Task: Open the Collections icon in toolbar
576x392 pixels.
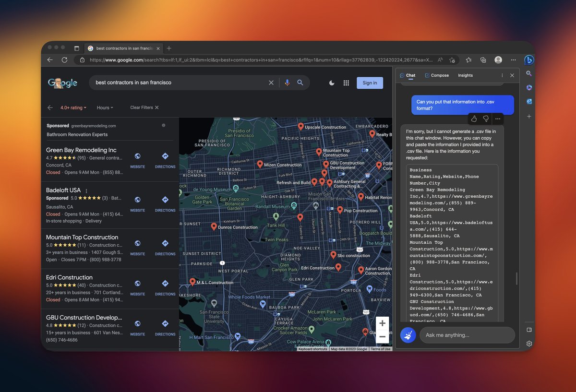Action: 483,60
